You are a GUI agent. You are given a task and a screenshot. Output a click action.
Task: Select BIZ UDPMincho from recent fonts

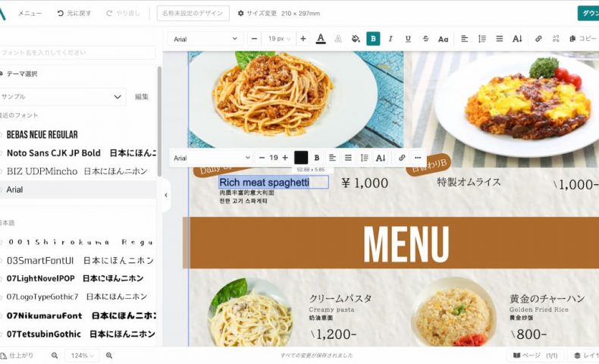(x=76, y=171)
